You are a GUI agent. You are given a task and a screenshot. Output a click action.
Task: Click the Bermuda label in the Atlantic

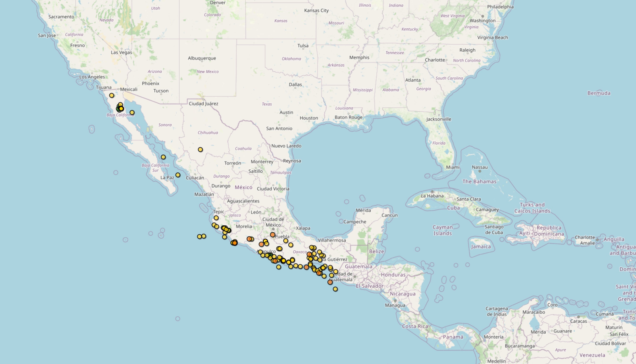tap(599, 93)
